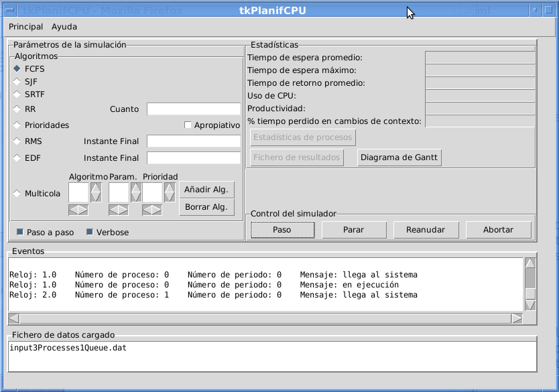Click horizontal scroll arrows under Param. list
Screen dimensions: 559x392
(119, 210)
